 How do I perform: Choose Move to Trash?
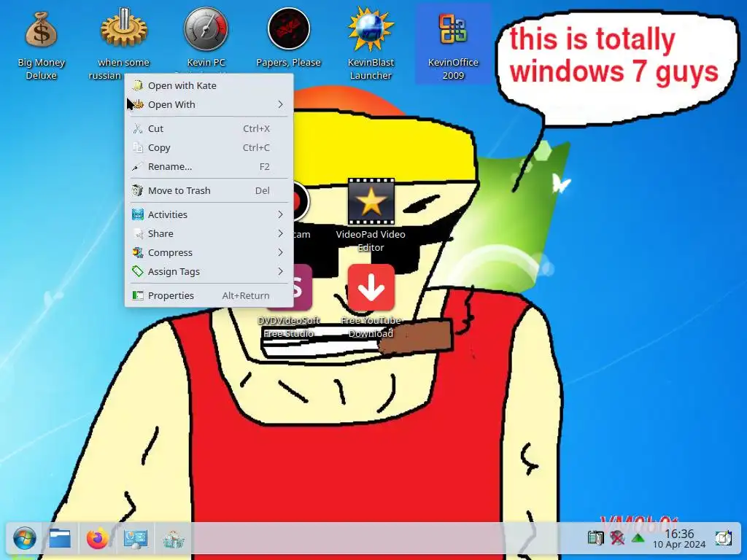[x=209, y=190]
